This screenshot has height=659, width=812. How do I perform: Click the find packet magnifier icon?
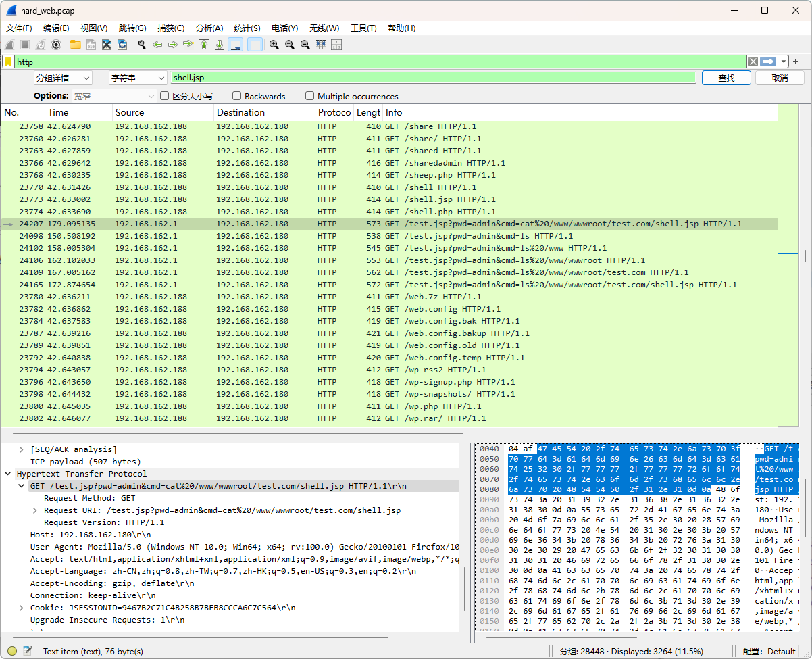click(142, 45)
